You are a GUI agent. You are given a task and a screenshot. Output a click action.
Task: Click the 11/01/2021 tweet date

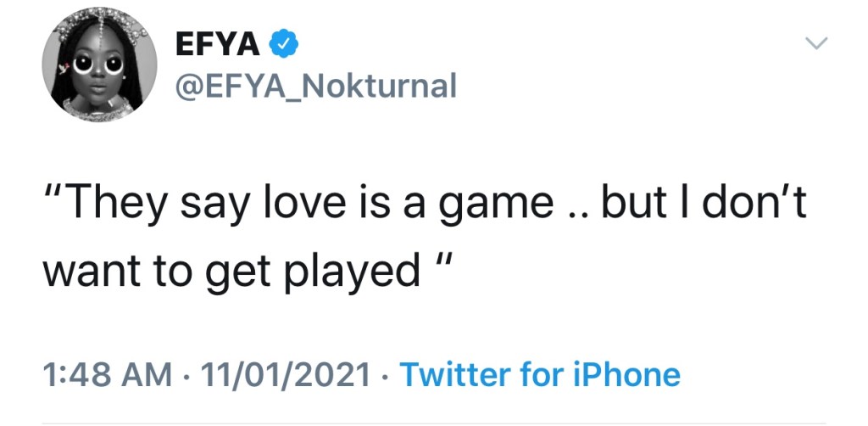click(x=286, y=374)
